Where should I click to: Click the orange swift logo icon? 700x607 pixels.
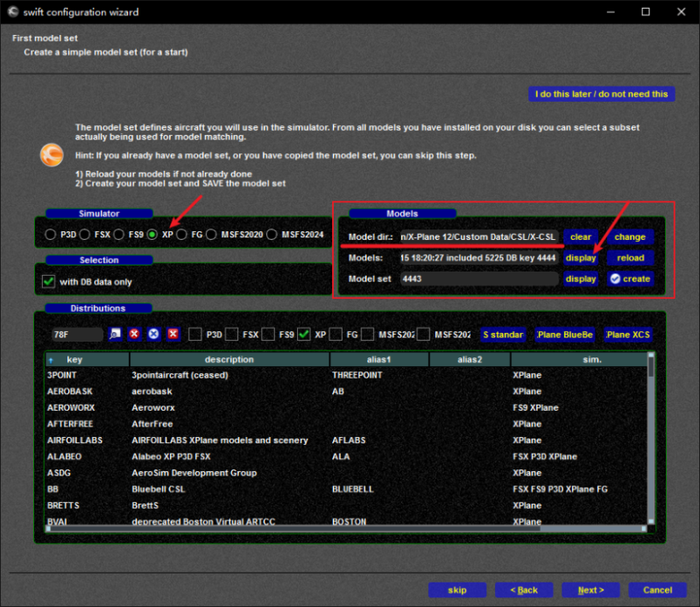(x=52, y=156)
